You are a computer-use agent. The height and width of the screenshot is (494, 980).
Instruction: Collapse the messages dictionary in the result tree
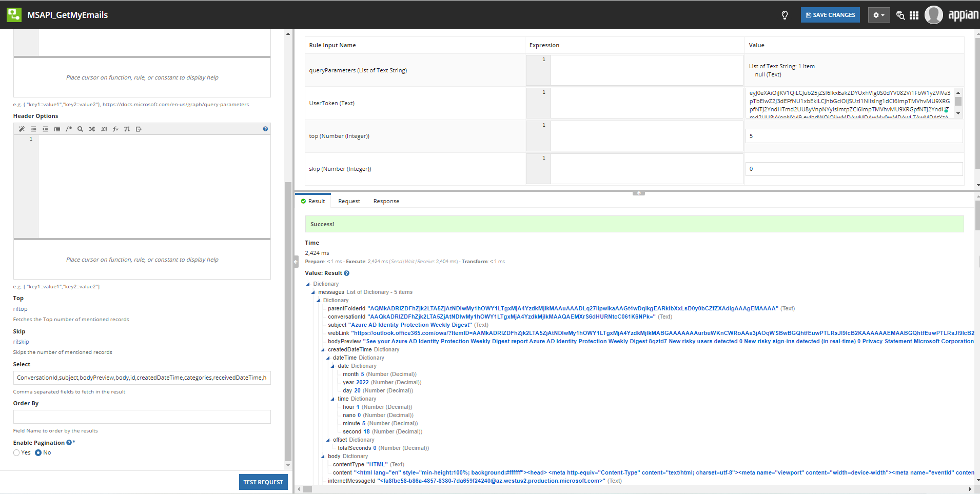(313, 292)
